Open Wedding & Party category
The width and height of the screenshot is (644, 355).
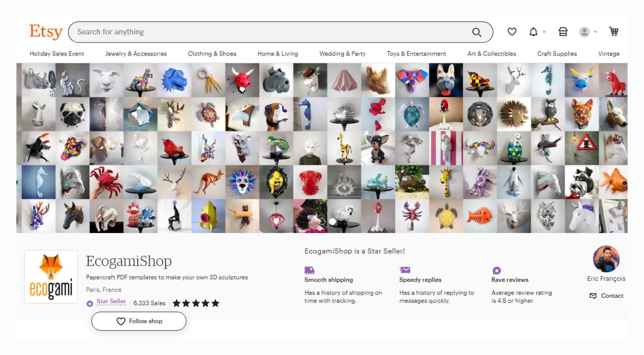click(x=343, y=54)
